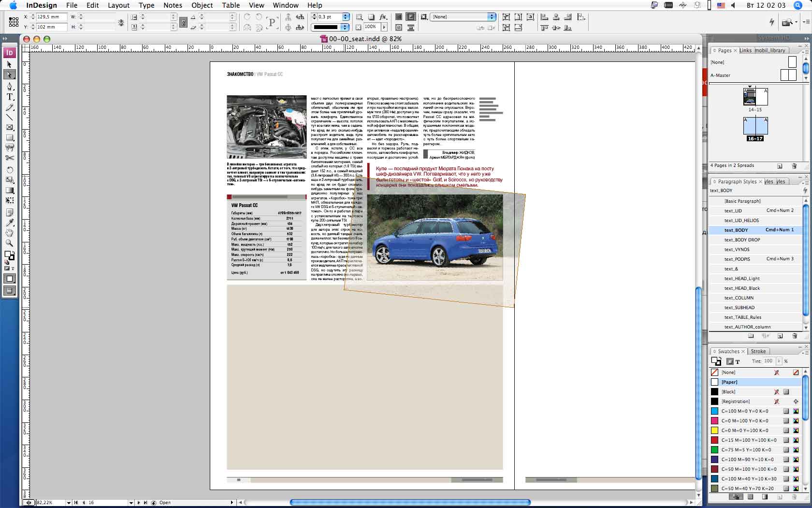Pick the Scissors tool
The height and width of the screenshot is (508, 812).
9,158
